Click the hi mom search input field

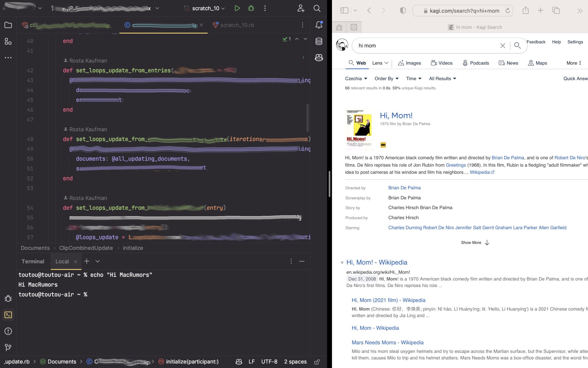click(x=426, y=46)
